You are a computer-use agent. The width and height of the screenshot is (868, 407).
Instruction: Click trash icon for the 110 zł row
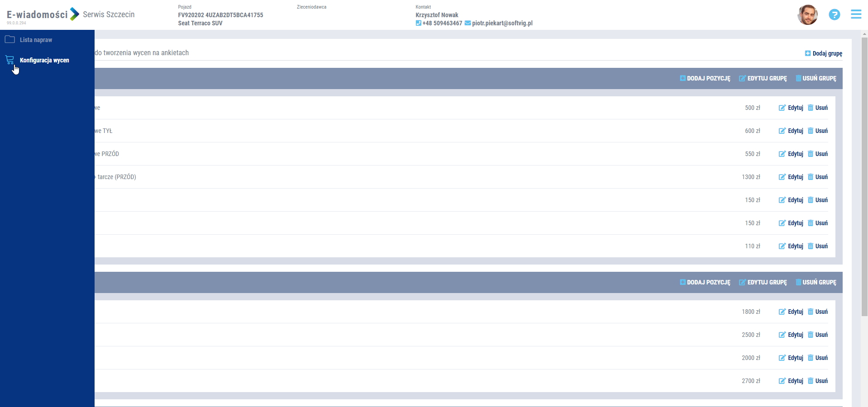pos(811,246)
